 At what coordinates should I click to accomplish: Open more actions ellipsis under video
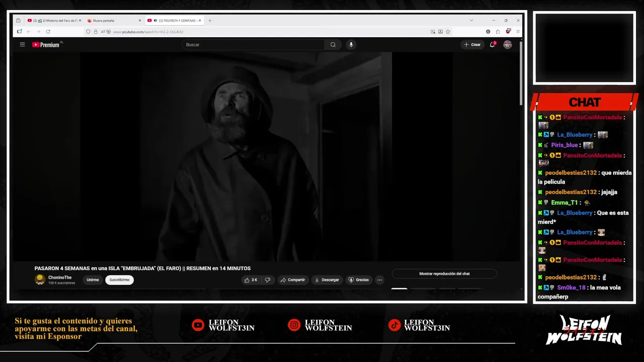coord(380,280)
